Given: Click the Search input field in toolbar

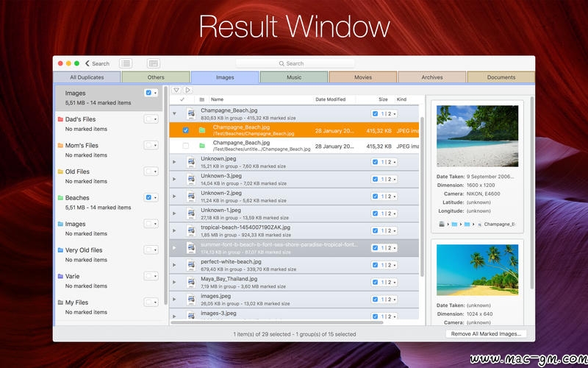Looking at the screenshot, I should point(295,63).
